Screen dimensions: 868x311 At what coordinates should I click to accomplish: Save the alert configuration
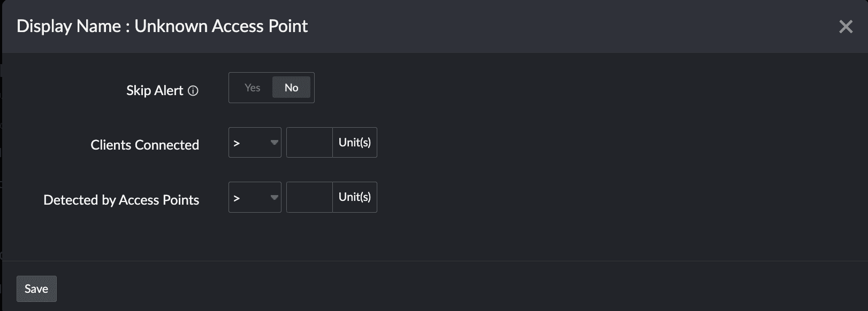point(36,289)
